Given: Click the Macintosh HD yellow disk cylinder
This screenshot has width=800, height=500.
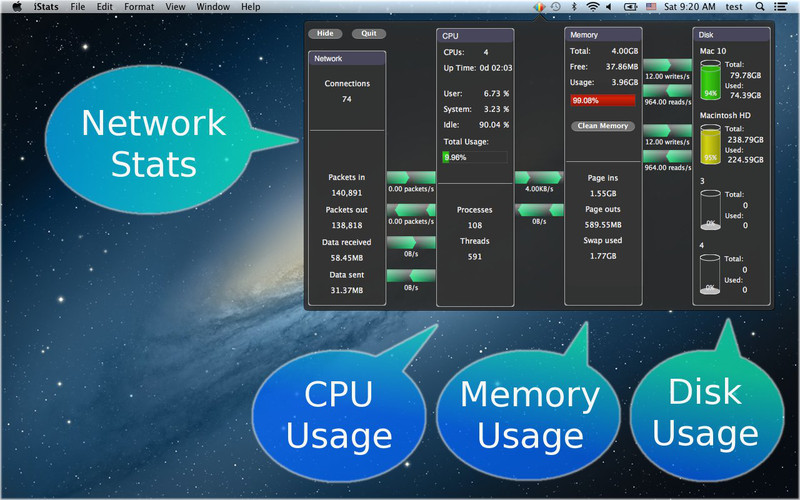Looking at the screenshot, I should [711, 145].
